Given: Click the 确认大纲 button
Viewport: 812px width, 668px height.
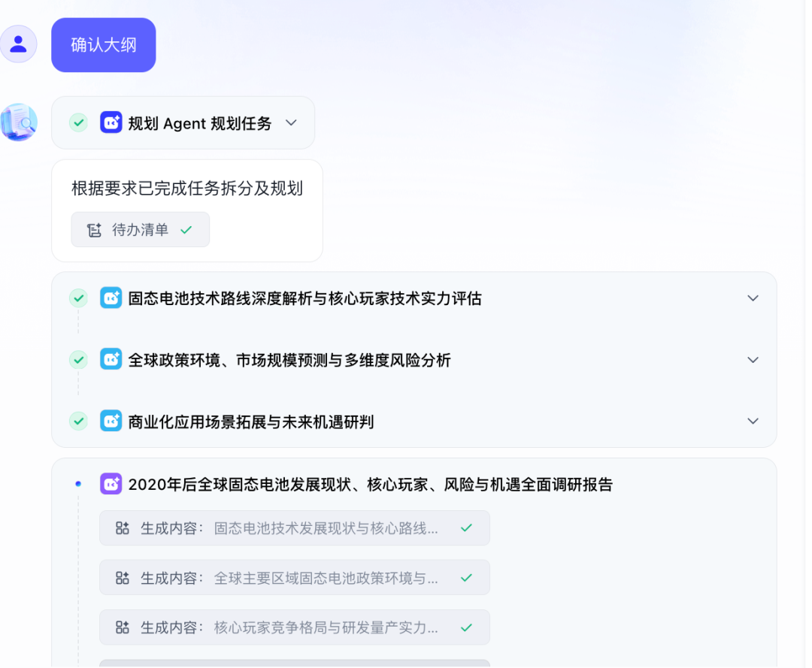Looking at the screenshot, I should pyautogui.click(x=103, y=44).
